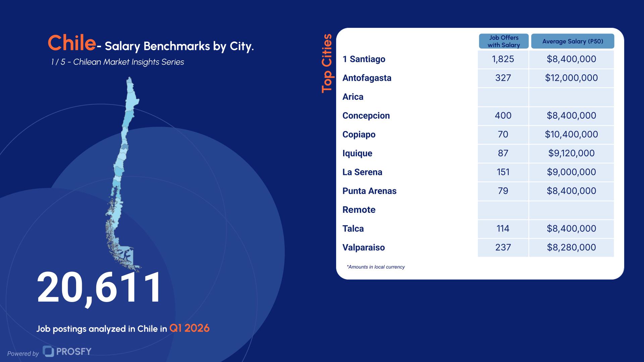
Task: Click the '*Amounts in local currency' footnote
Action: (376, 267)
